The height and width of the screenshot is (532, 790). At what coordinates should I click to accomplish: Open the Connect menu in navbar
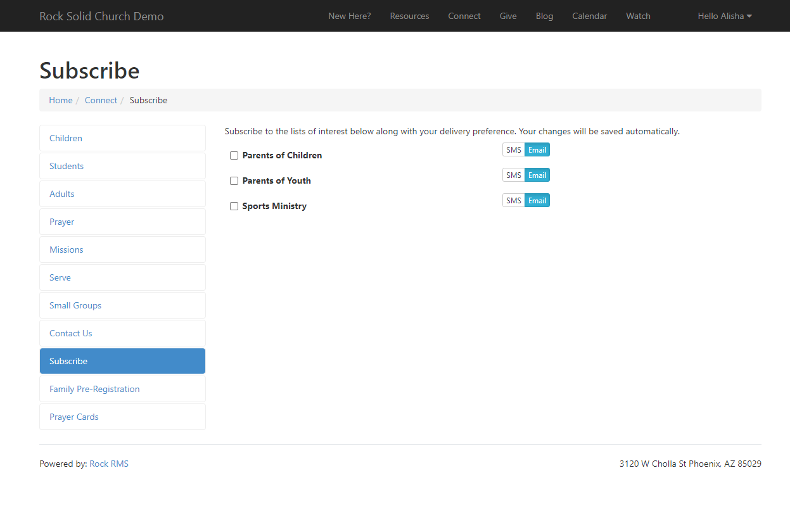(x=464, y=16)
